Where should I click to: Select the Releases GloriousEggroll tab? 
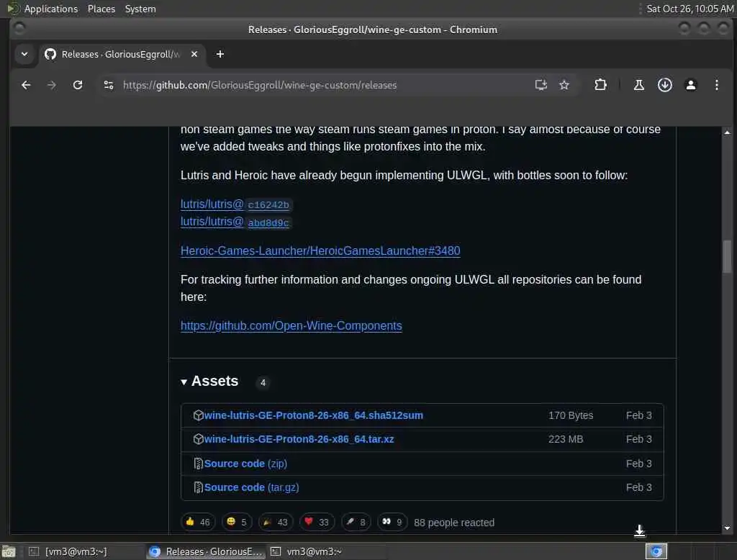pos(122,54)
